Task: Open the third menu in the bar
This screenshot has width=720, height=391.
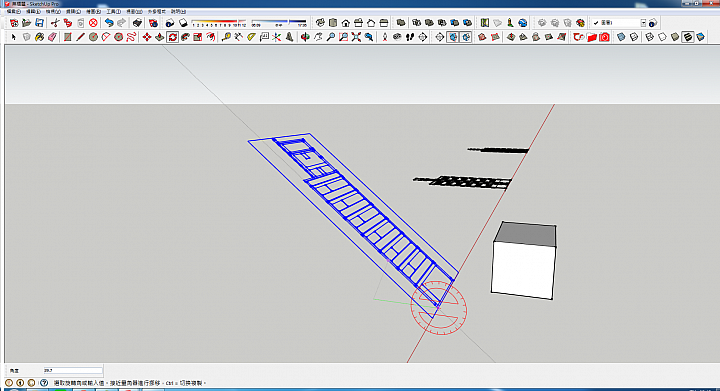Action: tap(53, 11)
